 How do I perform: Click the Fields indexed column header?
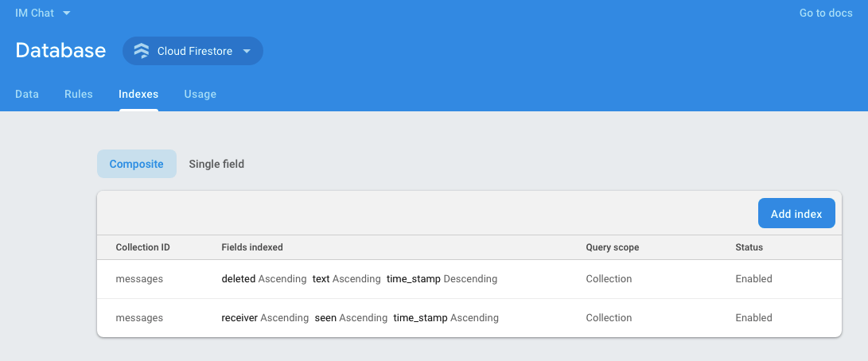click(252, 247)
